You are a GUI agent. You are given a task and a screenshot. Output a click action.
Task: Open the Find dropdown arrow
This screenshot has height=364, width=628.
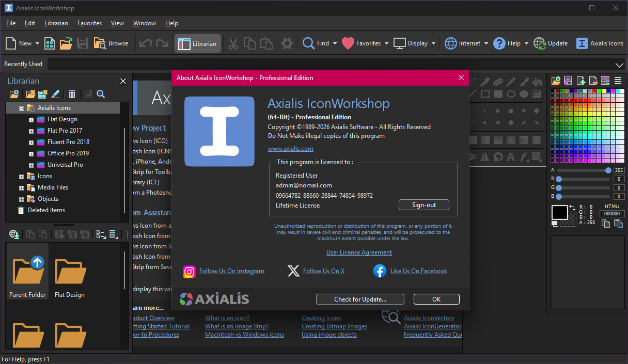pyautogui.click(x=335, y=43)
